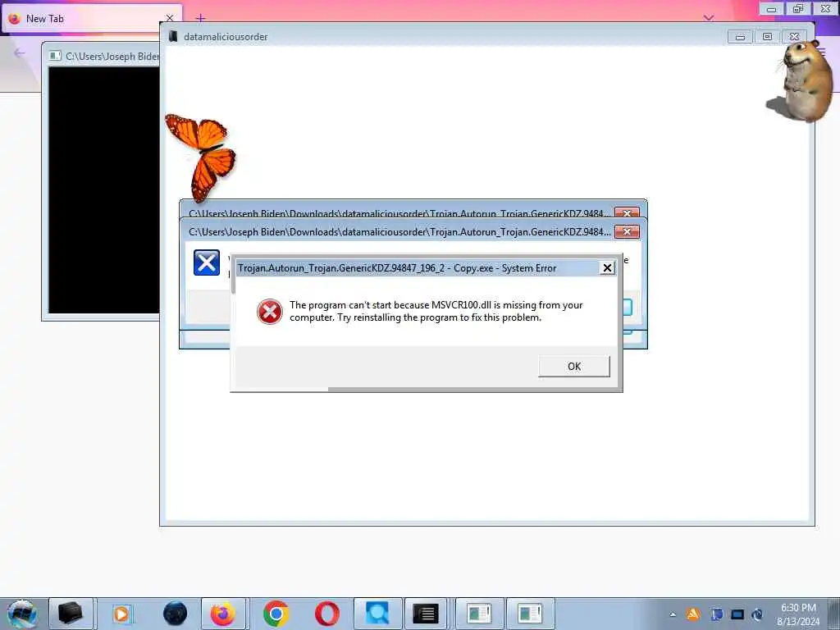Viewport: 840px width, 630px height.
Task: Restore down the Firefox window
Action: 798,8
